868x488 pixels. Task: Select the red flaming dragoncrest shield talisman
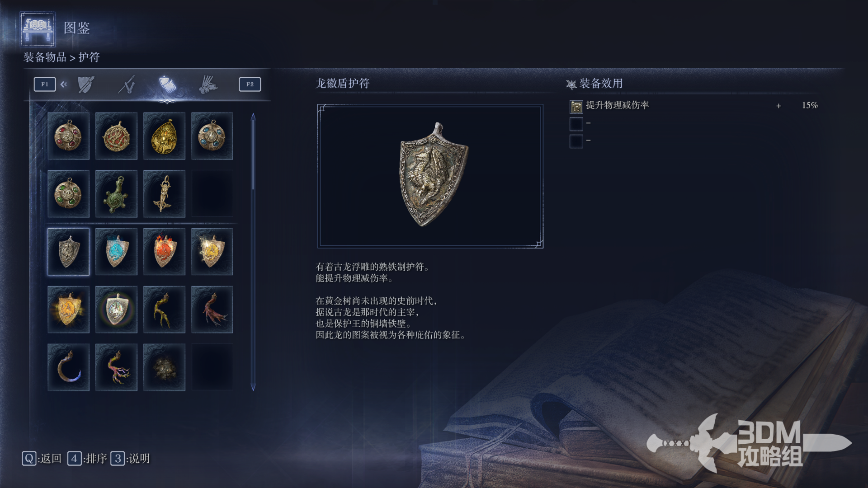(x=164, y=252)
